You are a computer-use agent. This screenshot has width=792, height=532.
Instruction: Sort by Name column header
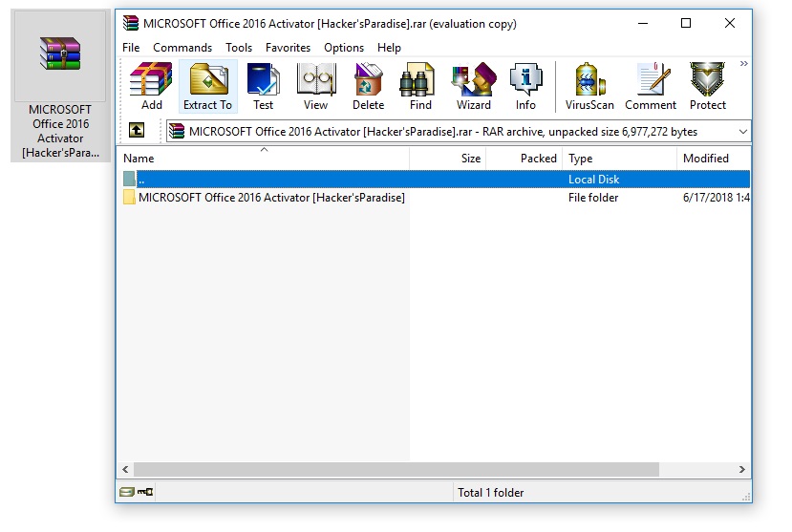point(263,158)
